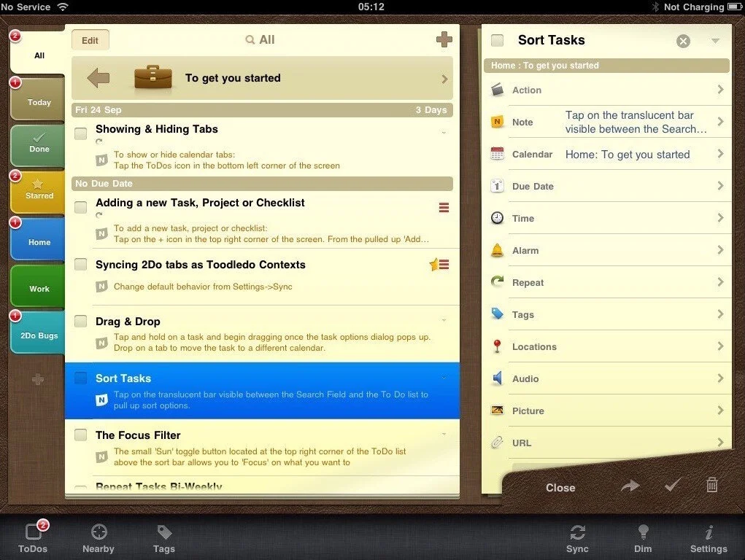This screenshot has width=745, height=560.
Task: Click priority icon on Adding a new Task
Action: [x=444, y=208]
